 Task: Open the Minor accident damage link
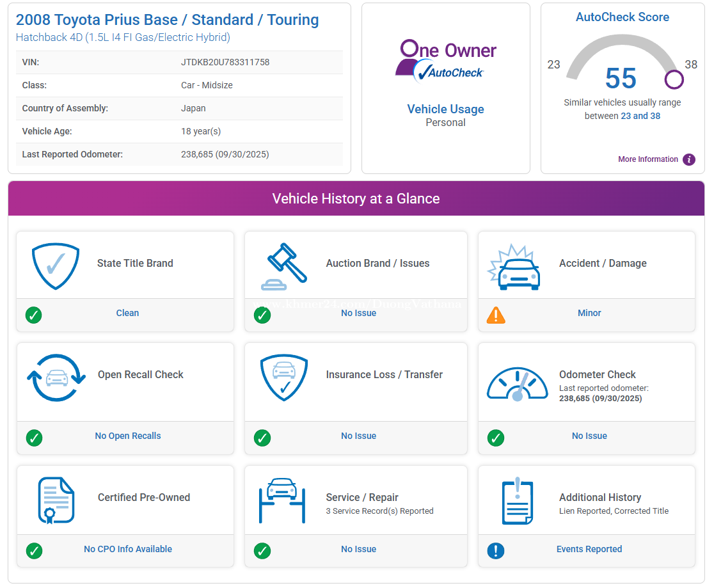[589, 314]
